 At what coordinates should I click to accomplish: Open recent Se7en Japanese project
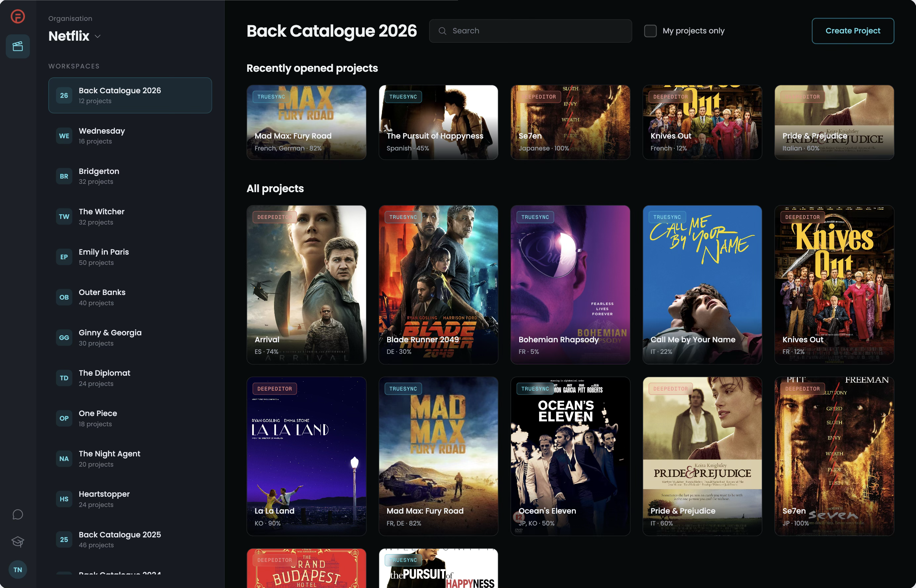click(570, 122)
